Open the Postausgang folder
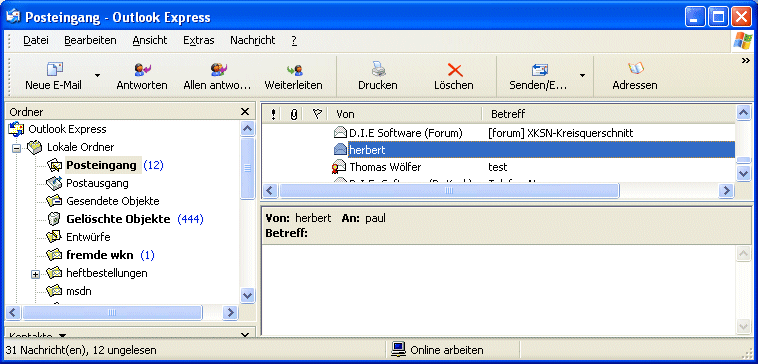 tap(97, 183)
